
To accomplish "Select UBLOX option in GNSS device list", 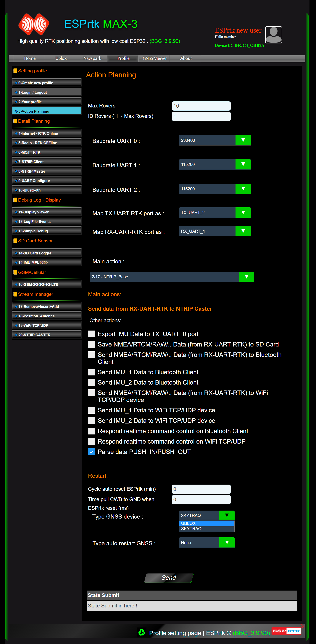I will pyautogui.click(x=206, y=523).
